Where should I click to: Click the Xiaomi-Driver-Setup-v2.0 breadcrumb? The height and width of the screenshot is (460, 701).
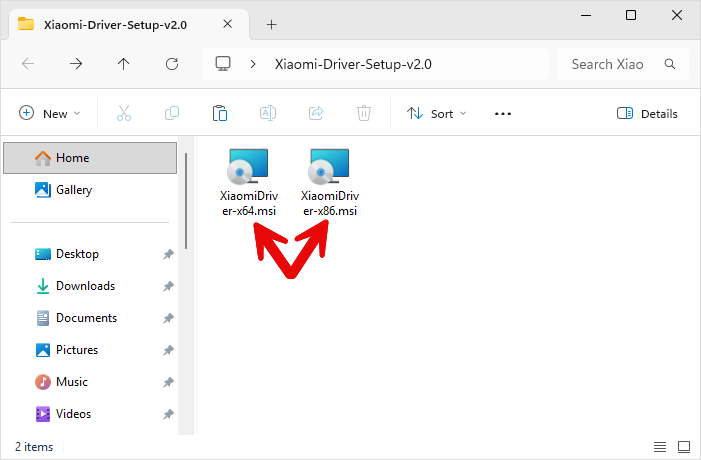click(353, 64)
